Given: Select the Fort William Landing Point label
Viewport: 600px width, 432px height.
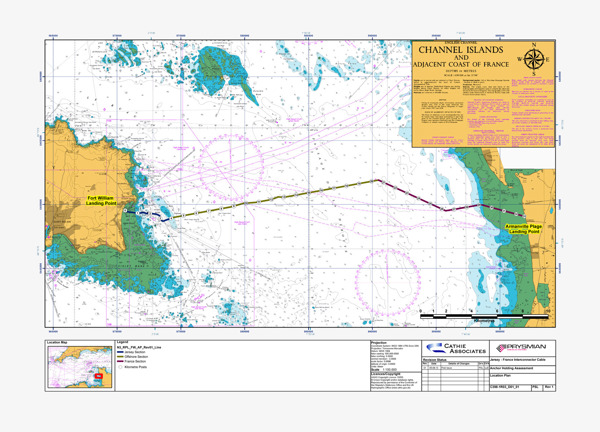Looking at the screenshot, I should (x=101, y=201).
